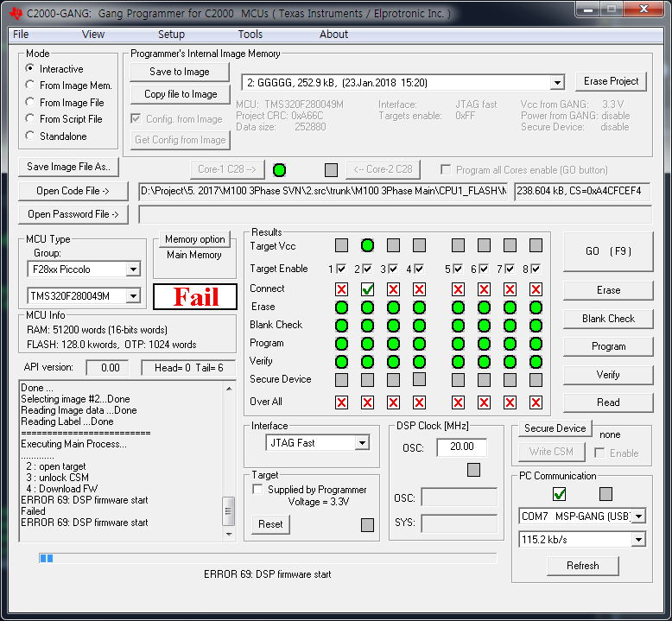
Task: Click Over All red X for target 4
Action: point(419,402)
